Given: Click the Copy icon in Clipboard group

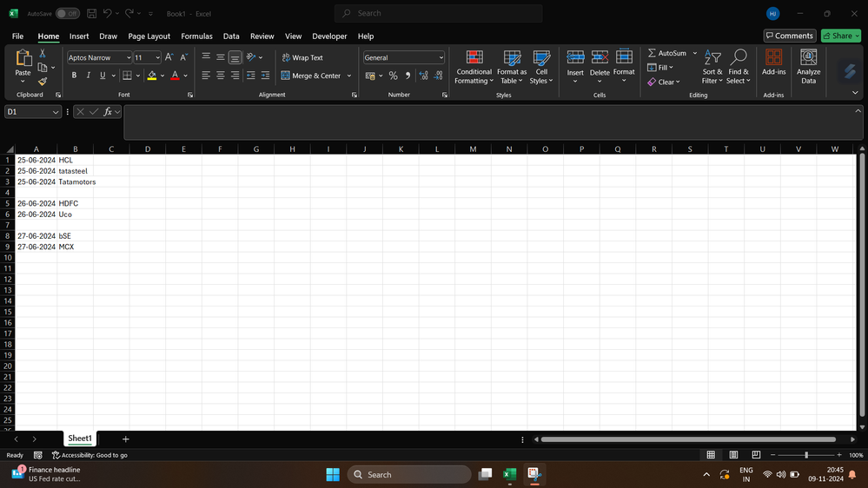Looking at the screenshot, I should click(x=42, y=68).
